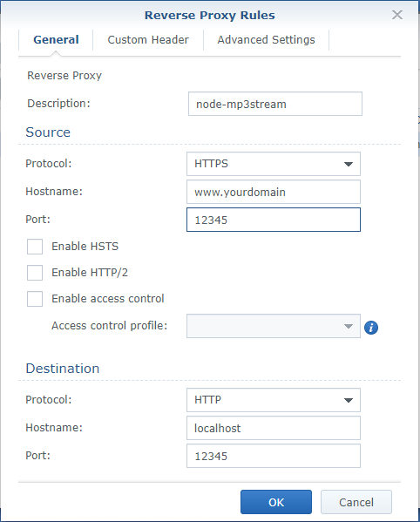Click the Destination Port field
The height and width of the screenshot is (522, 420).
point(274,456)
